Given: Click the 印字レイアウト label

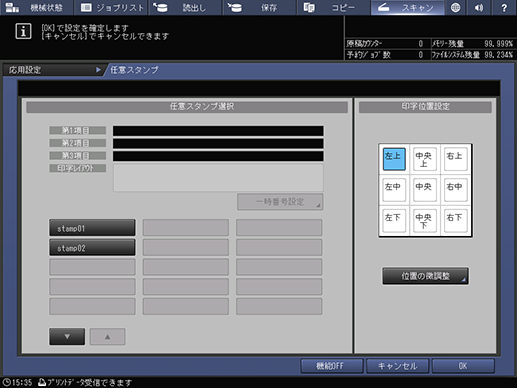Looking at the screenshot, I should point(78,168).
